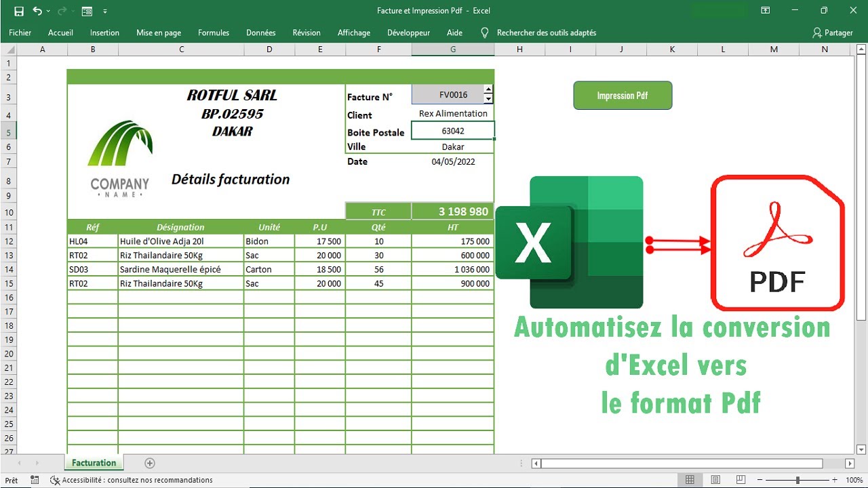Select the Sardine Maquerelle épicé cell
The height and width of the screenshot is (488, 868).
[x=181, y=269]
